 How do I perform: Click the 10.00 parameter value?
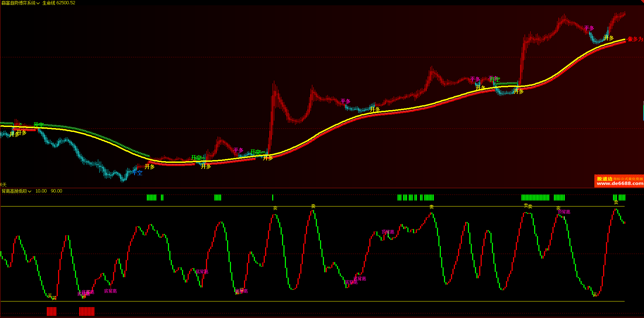coord(41,191)
